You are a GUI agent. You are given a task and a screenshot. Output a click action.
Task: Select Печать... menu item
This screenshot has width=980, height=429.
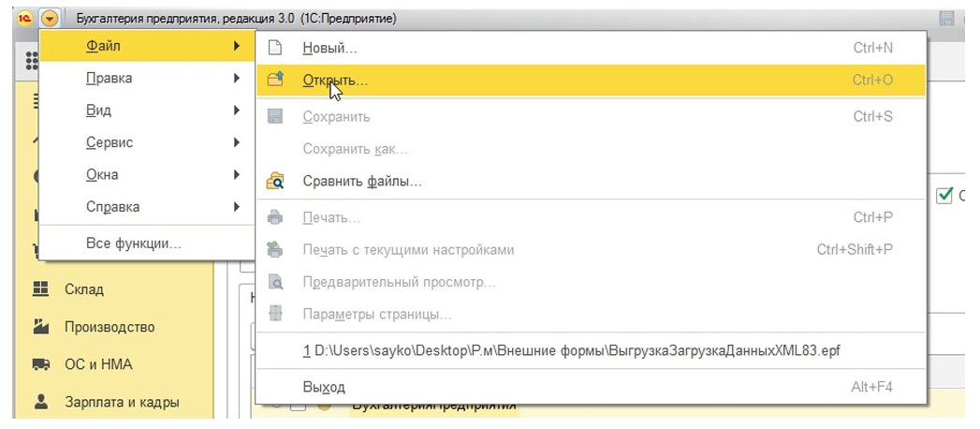(x=591, y=217)
